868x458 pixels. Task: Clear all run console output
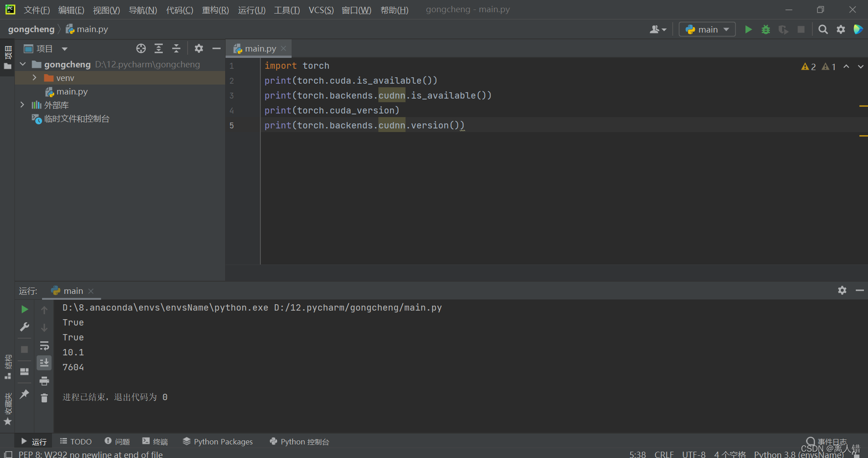click(x=44, y=398)
